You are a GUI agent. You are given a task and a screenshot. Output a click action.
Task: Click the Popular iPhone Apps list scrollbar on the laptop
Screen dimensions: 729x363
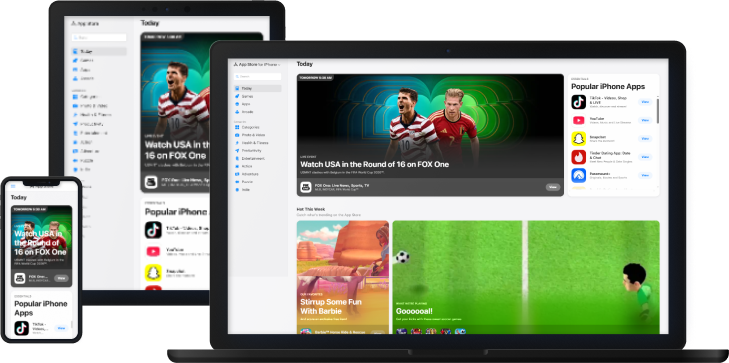pyautogui.click(x=658, y=110)
